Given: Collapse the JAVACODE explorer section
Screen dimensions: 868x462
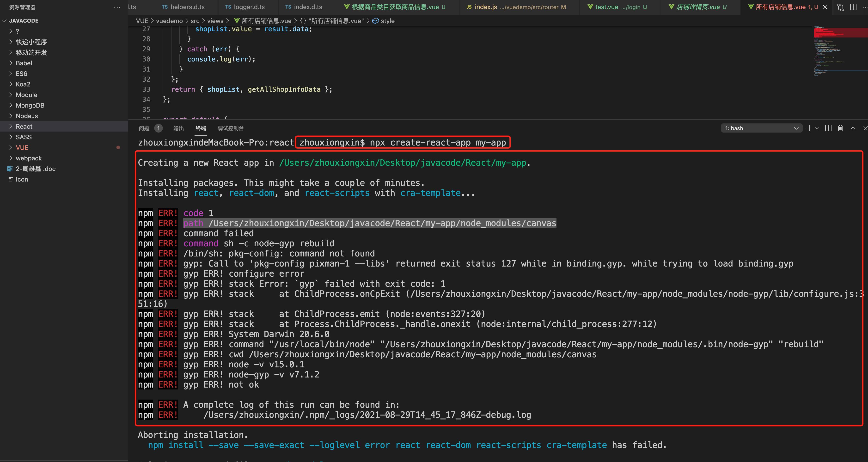Looking at the screenshot, I should [64, 21].
